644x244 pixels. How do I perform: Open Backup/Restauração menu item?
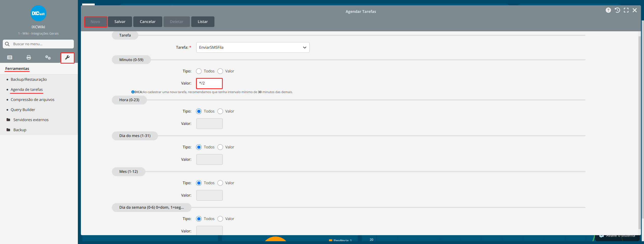point(29,79)
